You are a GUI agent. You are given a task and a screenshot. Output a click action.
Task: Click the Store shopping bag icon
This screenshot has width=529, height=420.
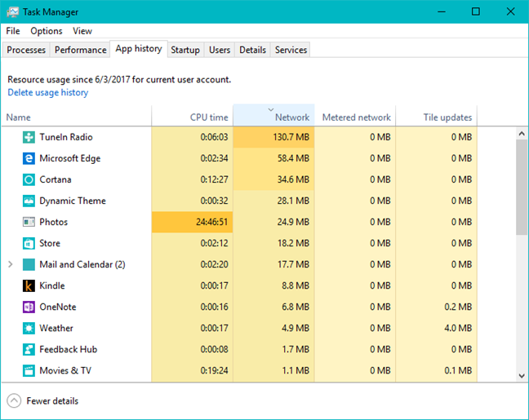click(x=29, y=243)
